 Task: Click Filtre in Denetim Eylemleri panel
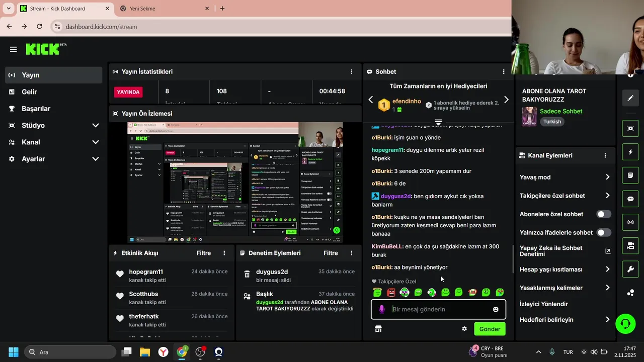pos(331,253)
